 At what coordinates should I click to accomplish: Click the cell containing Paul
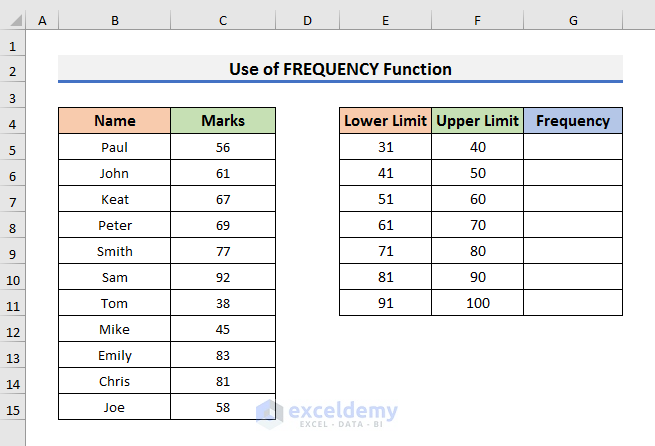coord(115,147)
